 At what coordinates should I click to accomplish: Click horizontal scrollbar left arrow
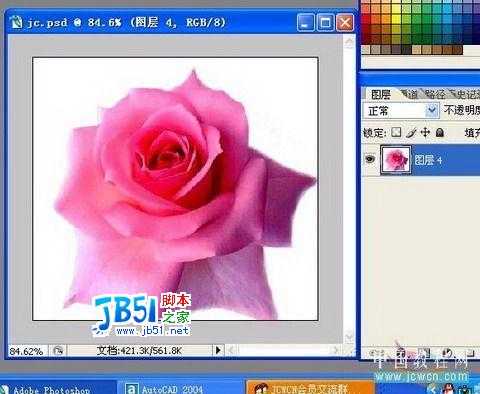click(x=231, y=350)
